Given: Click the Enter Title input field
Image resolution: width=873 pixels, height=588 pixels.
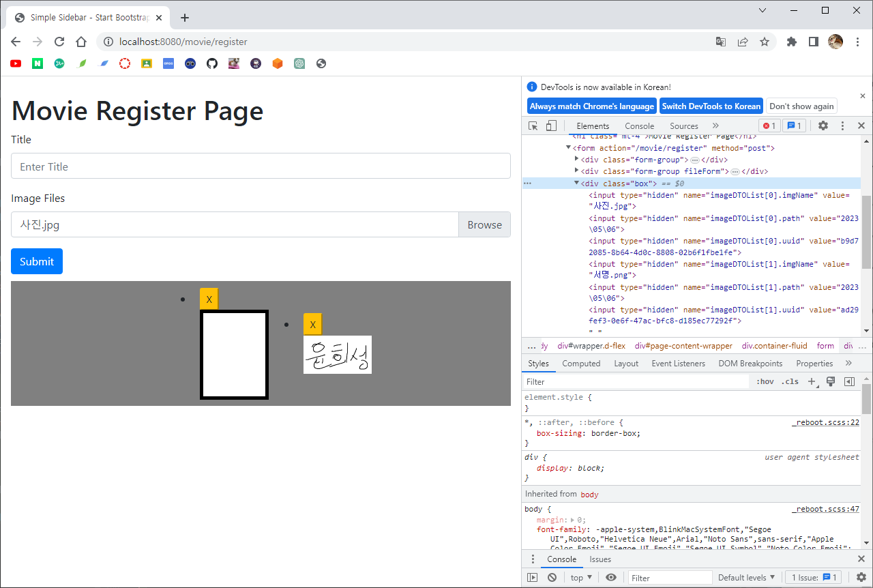Looking at the screenshot, I should tap(261, 166).
